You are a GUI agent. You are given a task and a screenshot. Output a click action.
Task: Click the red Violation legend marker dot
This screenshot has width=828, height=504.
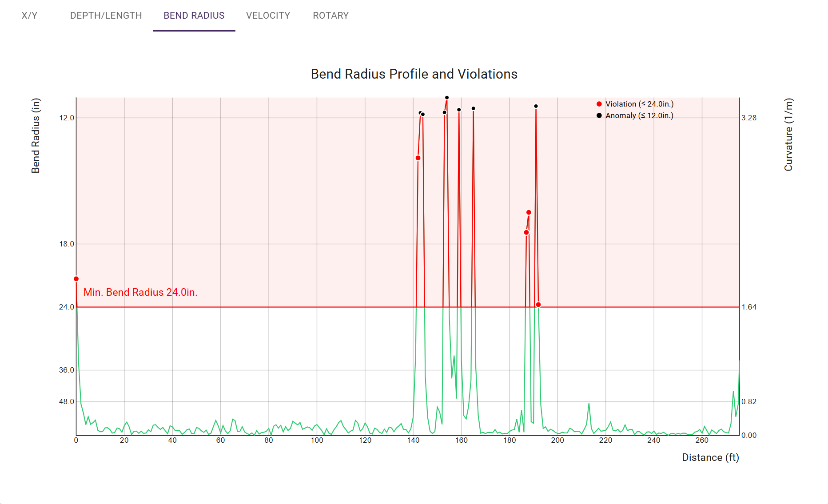[599, 104]
